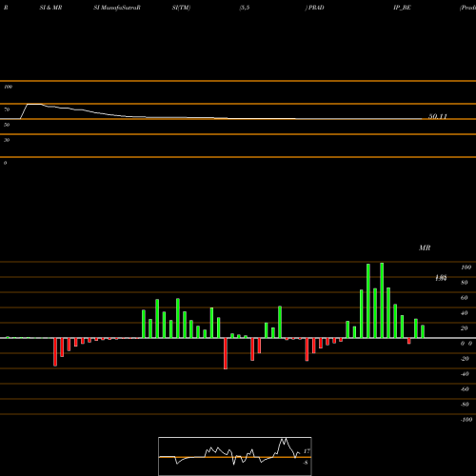The height and width of the screenshot is (476, 476).
Task: Open the mini overview chart at the bottom
Action: [235, 456]
